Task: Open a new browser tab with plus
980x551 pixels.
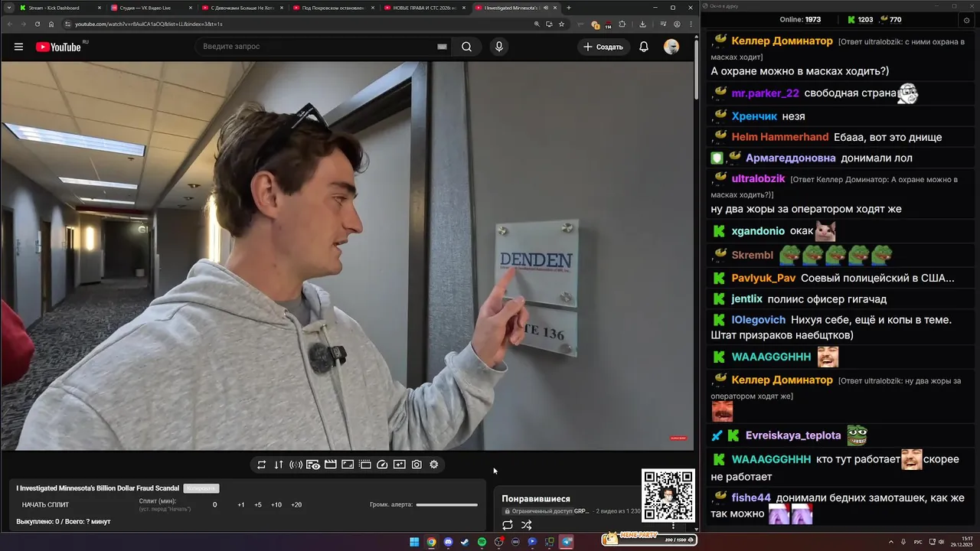Action: 568,8
